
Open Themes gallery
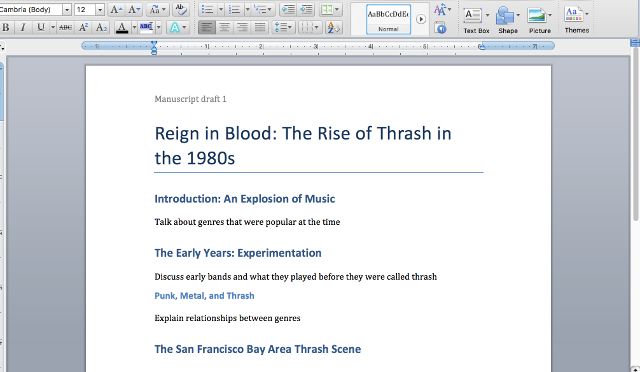click(576, 20)
